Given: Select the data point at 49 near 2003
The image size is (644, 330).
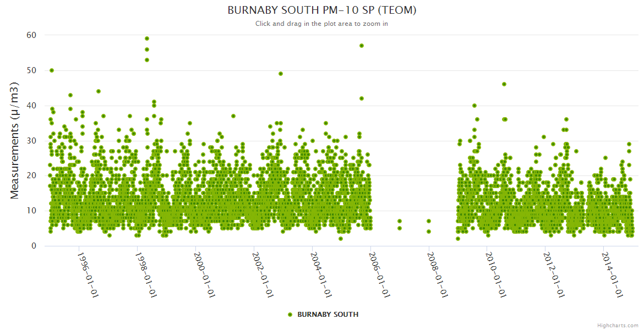Looking at the screenshot, I should pyautogui.click(x=281, y=74).
